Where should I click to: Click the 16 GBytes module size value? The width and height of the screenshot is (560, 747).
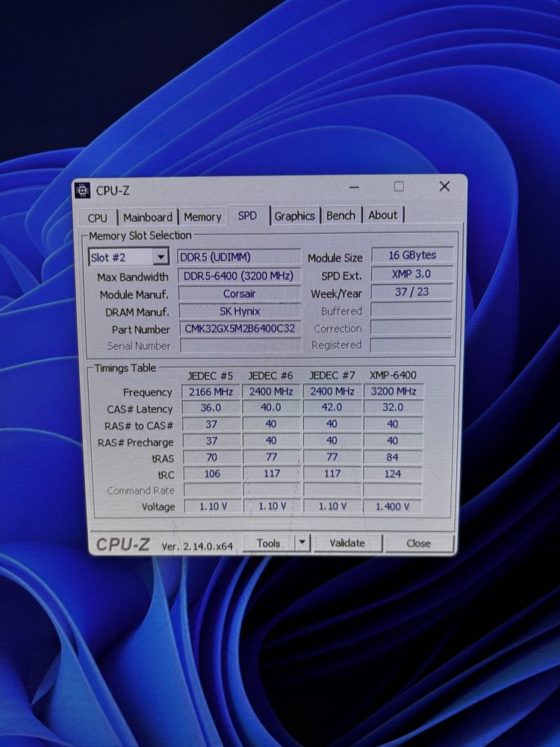pos(412,255)
